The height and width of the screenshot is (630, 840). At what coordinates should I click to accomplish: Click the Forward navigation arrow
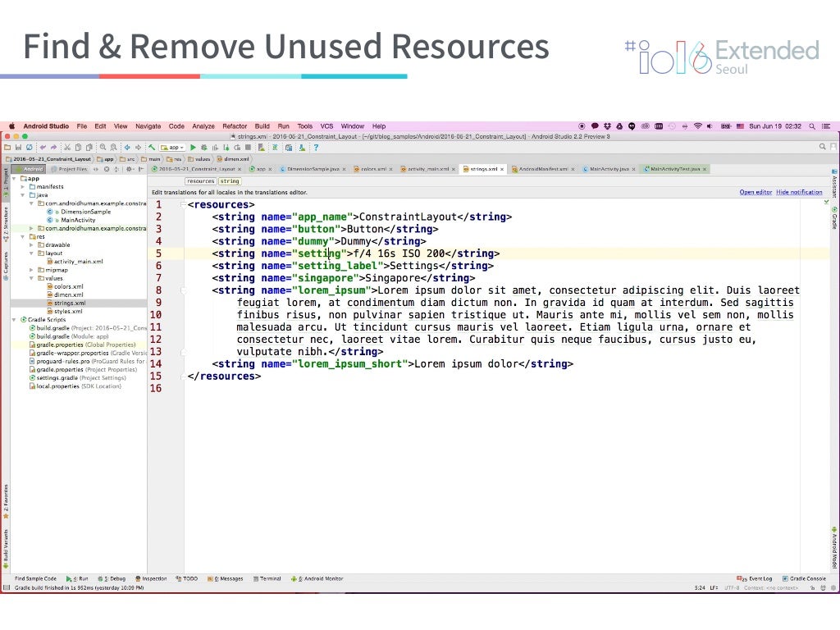coord(138,148)
